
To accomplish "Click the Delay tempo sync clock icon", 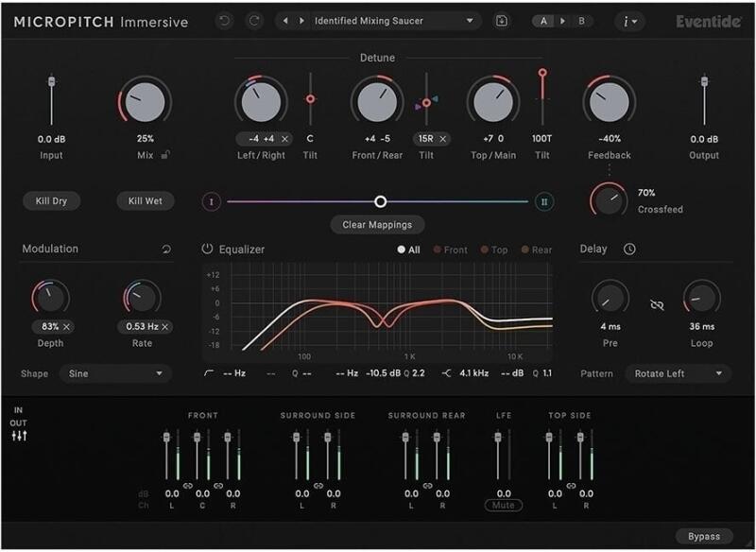I will (x=629, y=250).
